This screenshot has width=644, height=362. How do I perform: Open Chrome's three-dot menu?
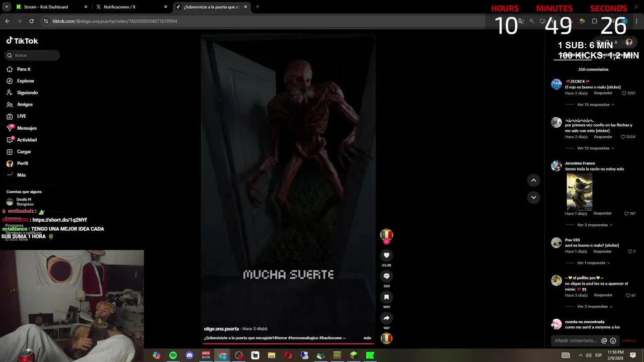(x=637, y=21)
